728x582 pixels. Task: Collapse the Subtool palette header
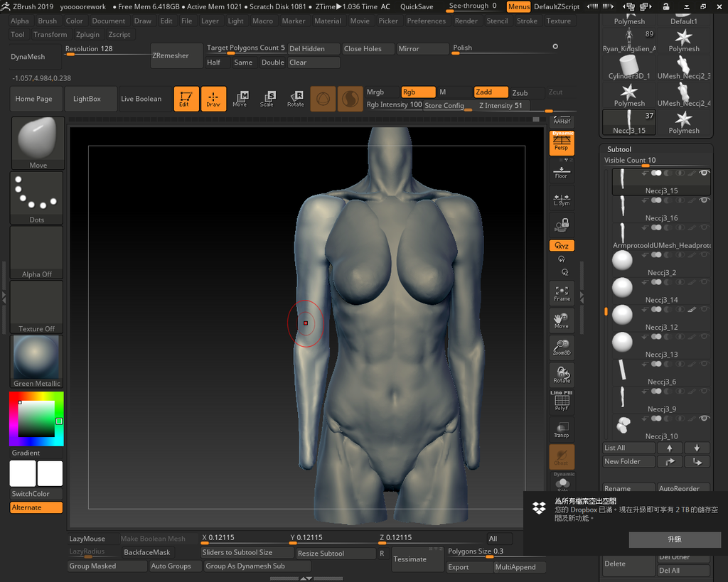point(619,149)
